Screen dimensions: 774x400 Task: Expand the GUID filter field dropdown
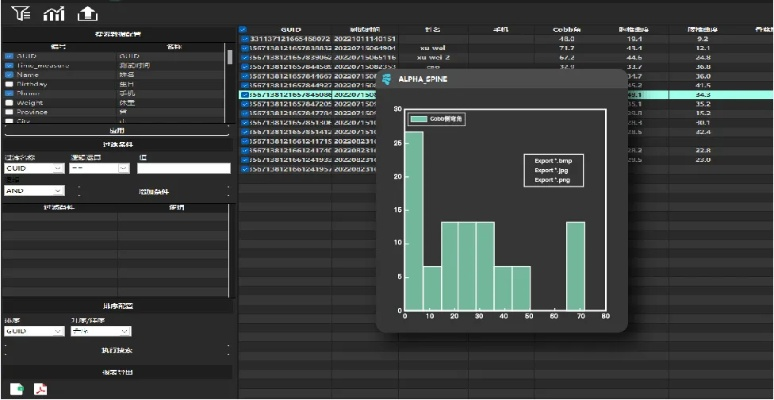click(x=33, y=168)
